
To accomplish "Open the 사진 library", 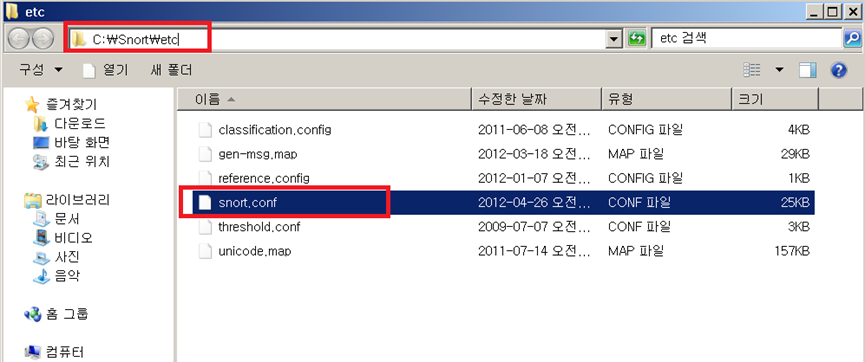I will pos(67,257).
